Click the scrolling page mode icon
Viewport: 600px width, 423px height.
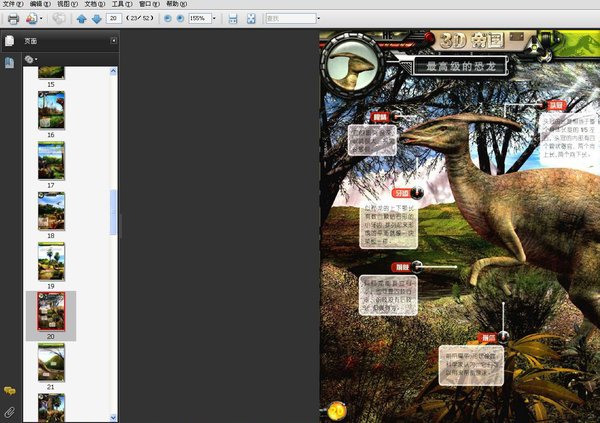pyautogui.click(x=233, y=18)
